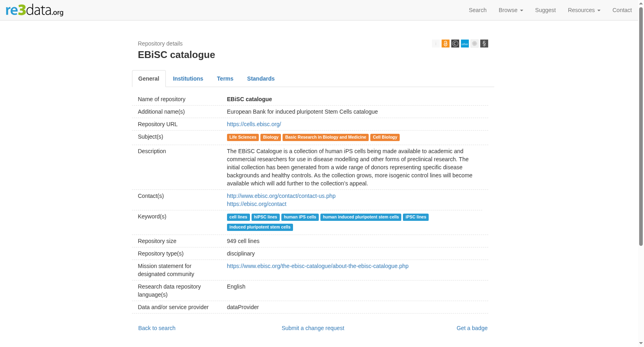Click the Cell Biology subject tag
Viewport: 644px width, 347px height.
[385, 137]
